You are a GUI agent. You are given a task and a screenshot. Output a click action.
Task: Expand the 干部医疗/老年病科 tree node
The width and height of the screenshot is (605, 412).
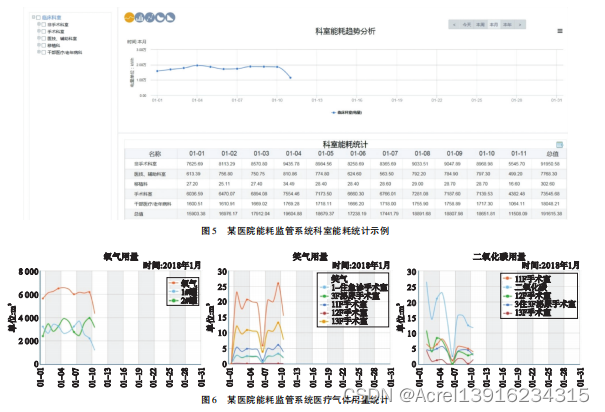39,52
